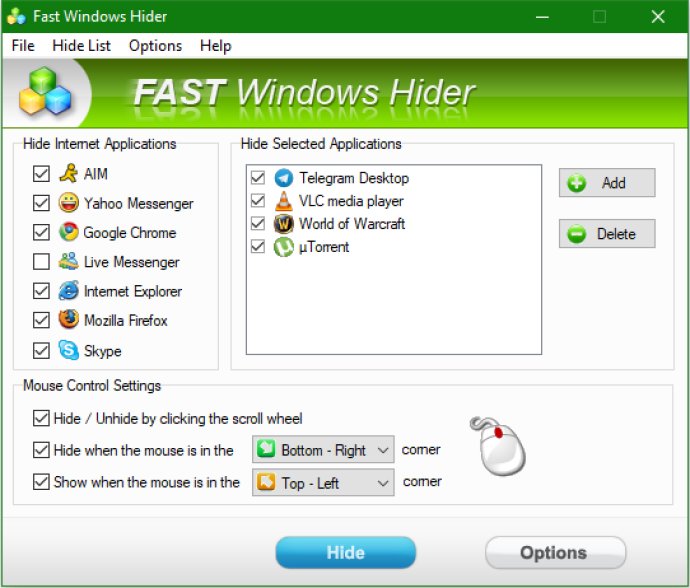The width and height of the screenshot is (690, 588).
Task: Open the Top - Left corner dropdown
Action: [323, 482]
